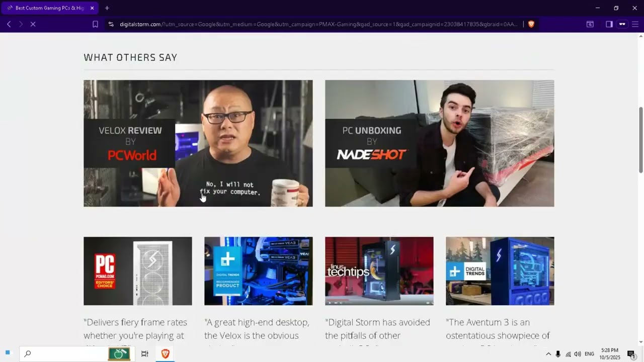
Task: Click the tab search icon in toolbar
Action: [x=590, y=24]
